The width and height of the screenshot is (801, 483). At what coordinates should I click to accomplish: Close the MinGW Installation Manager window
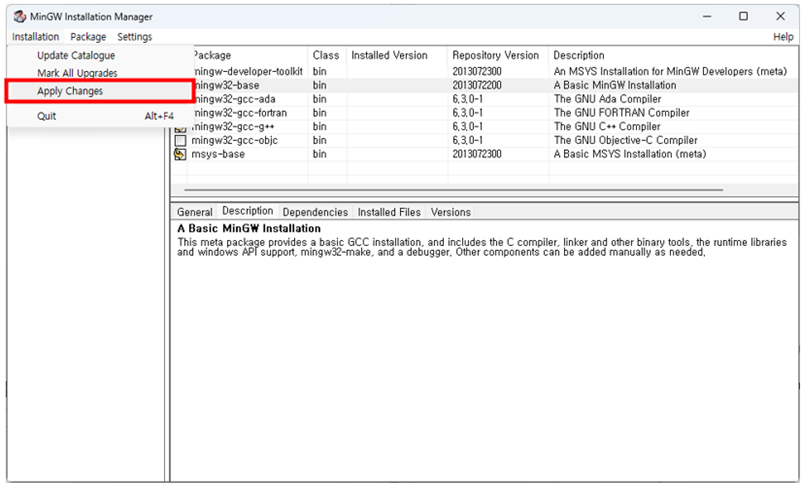tap(781, 16)
